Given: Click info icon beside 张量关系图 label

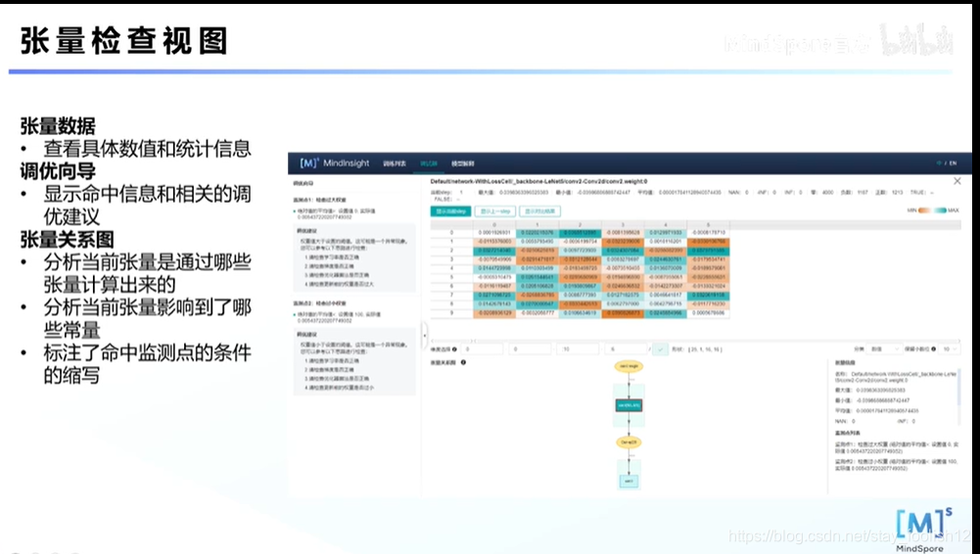Looking at the screenshot, I should (x=463, y=362).
